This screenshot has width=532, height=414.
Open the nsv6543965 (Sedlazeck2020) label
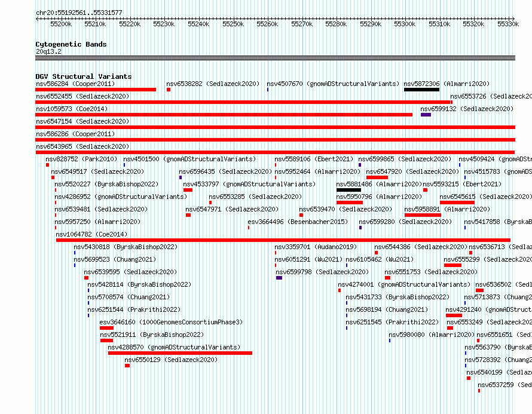(x=82, y=146)
